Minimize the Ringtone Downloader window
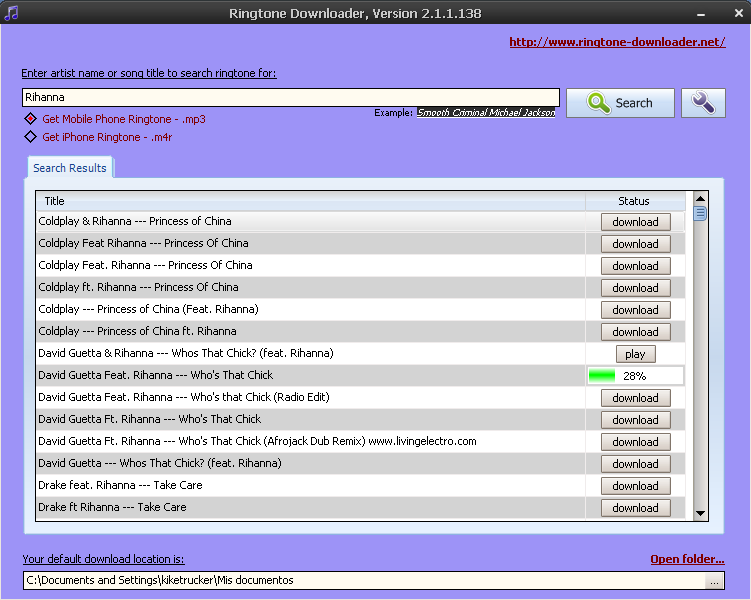The image size is (751, 600). coord(701,14)
